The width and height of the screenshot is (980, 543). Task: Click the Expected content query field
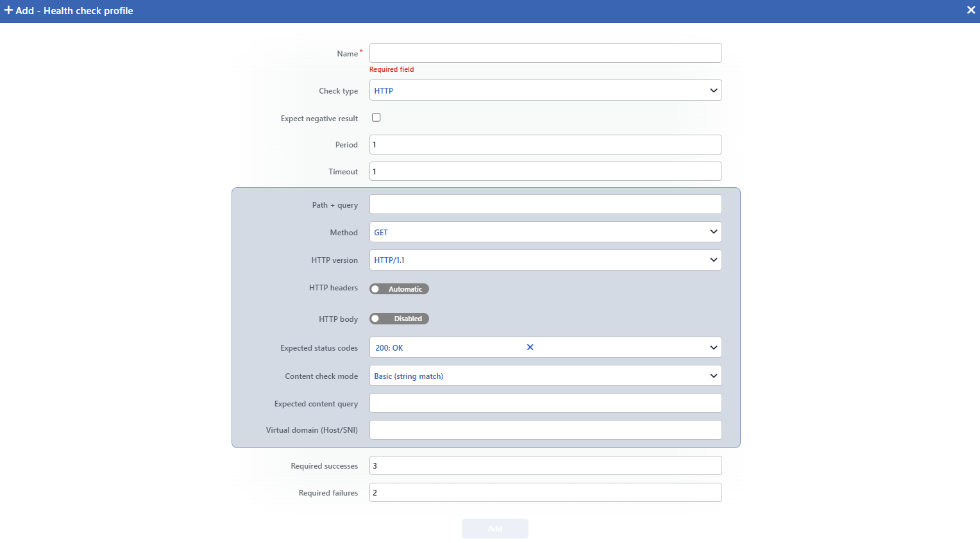pos(546,403)
